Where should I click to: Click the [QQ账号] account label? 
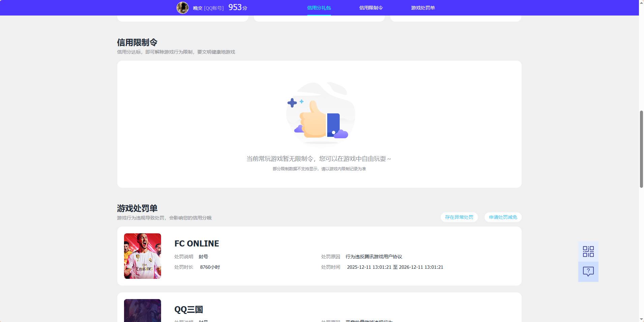[x=214, y=8]
